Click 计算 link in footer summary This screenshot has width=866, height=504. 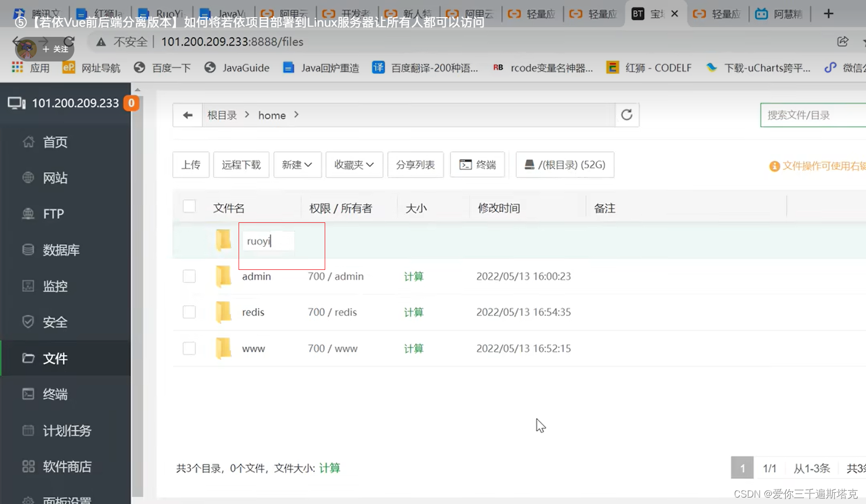(x=329, y=468)
